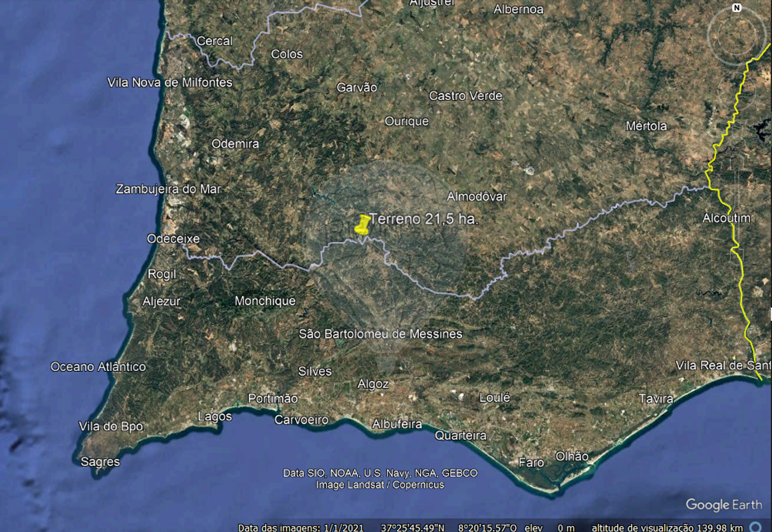Select the Zambujeira do Mar label
This screenshot has width=772, height=532.
tap(168, 189)
